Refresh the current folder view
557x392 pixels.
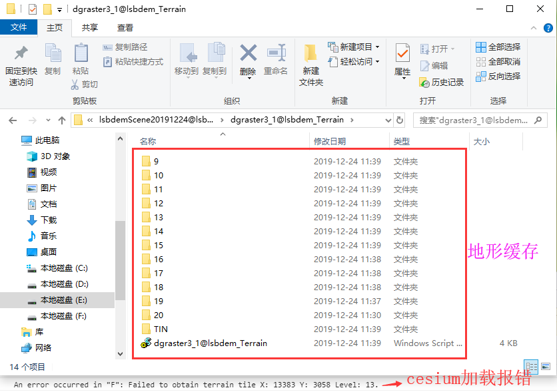(x=400, y=120)
